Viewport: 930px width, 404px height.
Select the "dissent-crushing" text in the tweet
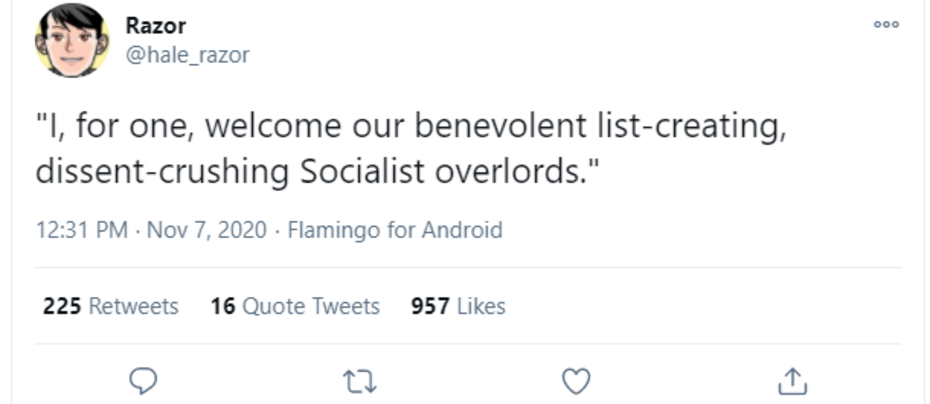(x=163, y=171)
